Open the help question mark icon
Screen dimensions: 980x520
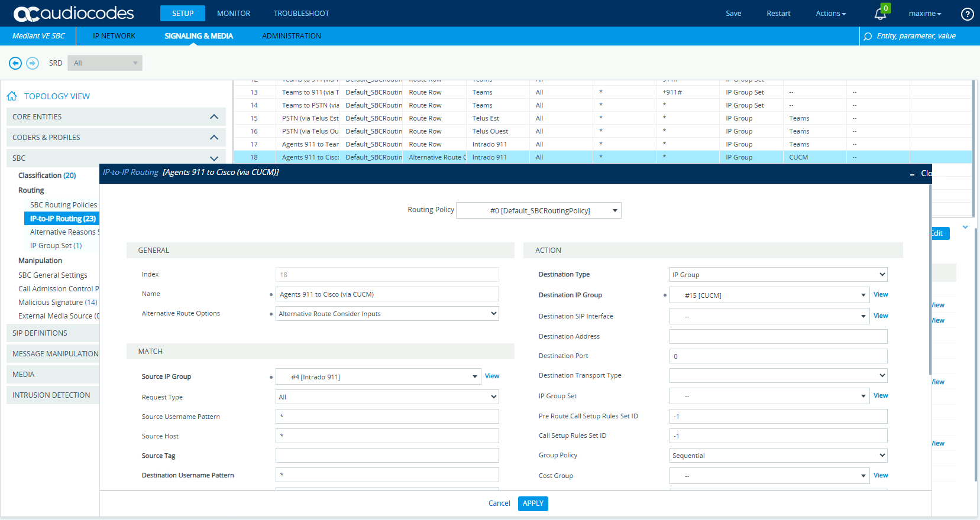tap(967, 14)
